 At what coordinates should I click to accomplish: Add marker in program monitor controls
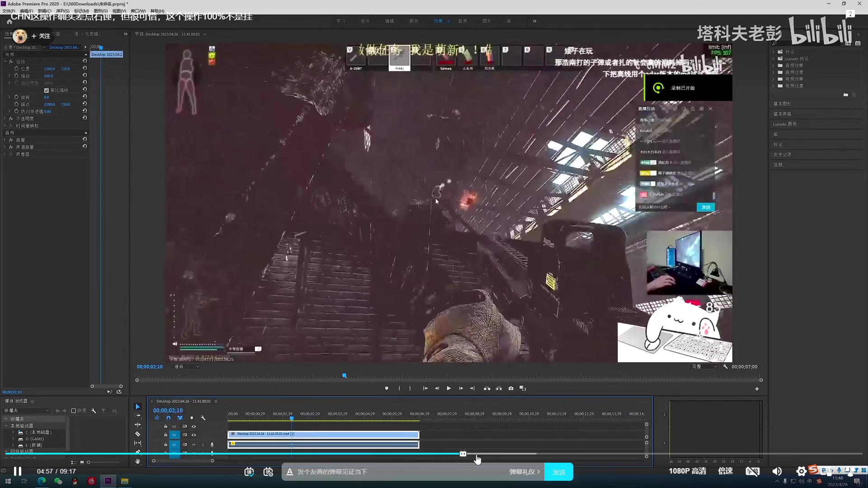(x=387, y=389)
